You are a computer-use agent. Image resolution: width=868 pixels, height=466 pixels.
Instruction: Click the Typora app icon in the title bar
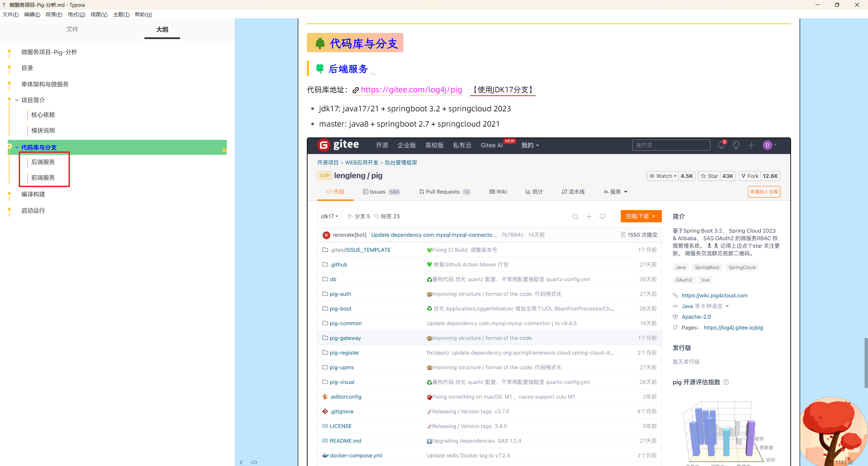(4, 5)
